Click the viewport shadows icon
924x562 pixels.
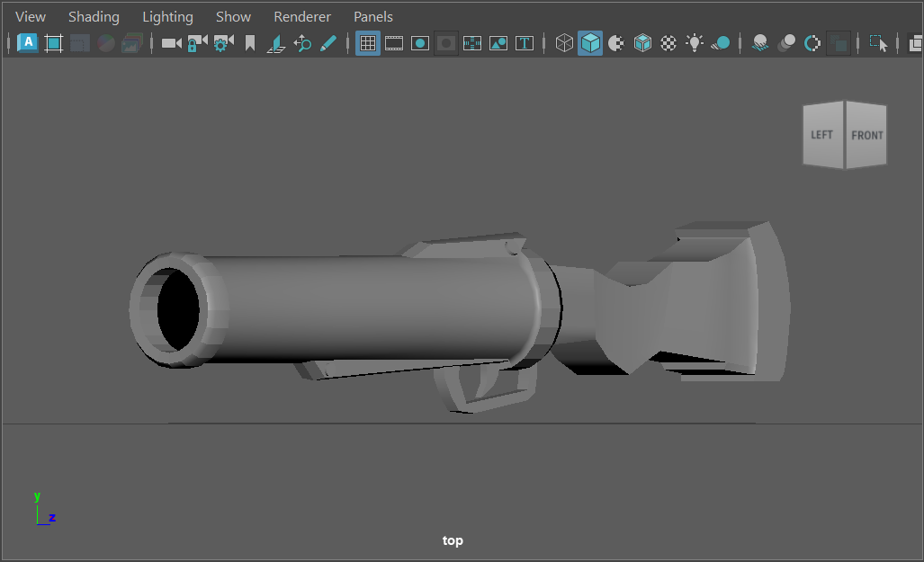click(x=721, y=43)
